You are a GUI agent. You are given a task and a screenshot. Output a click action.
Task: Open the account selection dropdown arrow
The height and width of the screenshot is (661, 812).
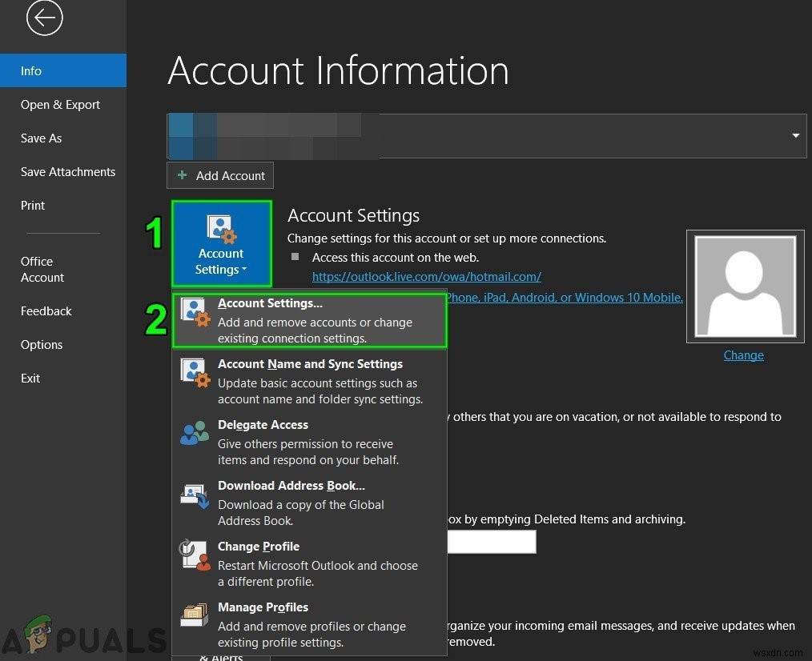tap(795, 135)
